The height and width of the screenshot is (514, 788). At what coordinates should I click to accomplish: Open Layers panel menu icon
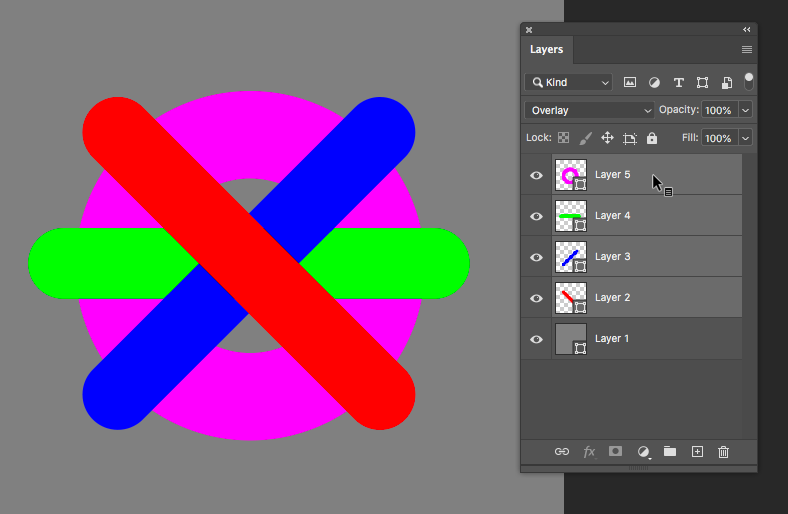(x=747, y=49)
